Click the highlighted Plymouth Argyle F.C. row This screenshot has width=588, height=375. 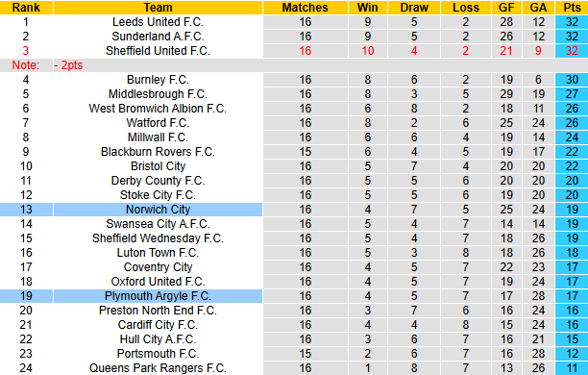click(x=294, y=296)
